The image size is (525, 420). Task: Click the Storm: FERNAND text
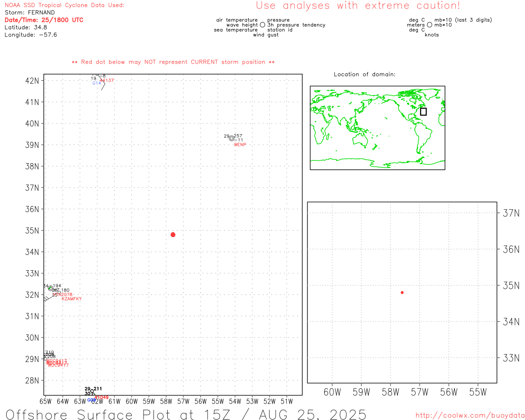[x=30, y=13]
